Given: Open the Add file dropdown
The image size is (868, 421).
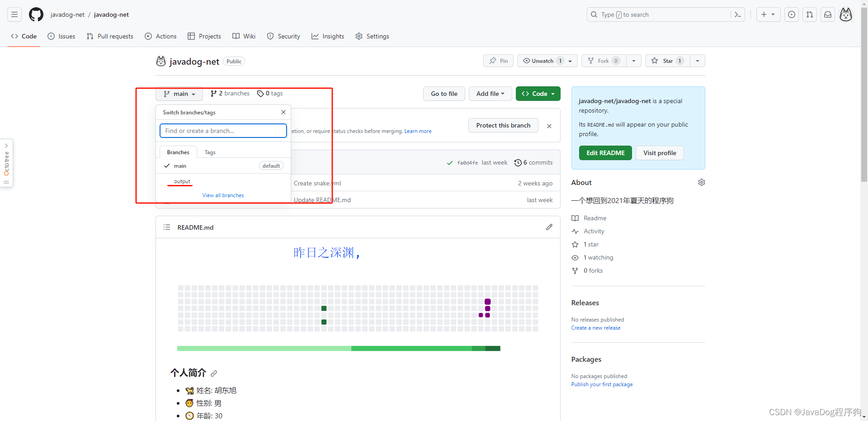Looking at the screenshot, I should [x=490, y=94].
